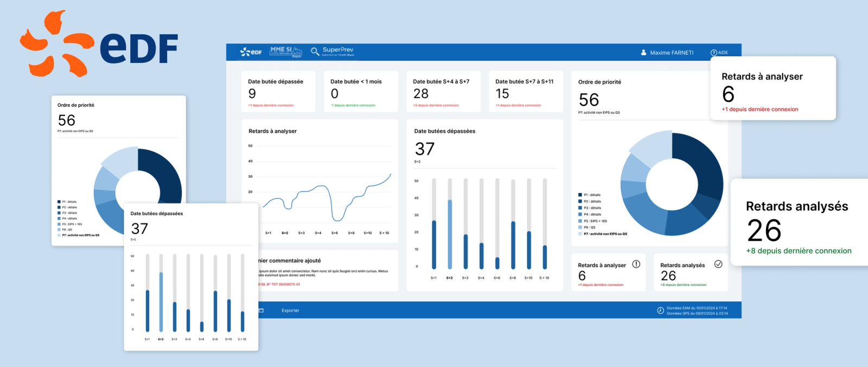Click the alert icon on Retards à analyser card
This screenshot has height=367, width=868.
[636, 264]
